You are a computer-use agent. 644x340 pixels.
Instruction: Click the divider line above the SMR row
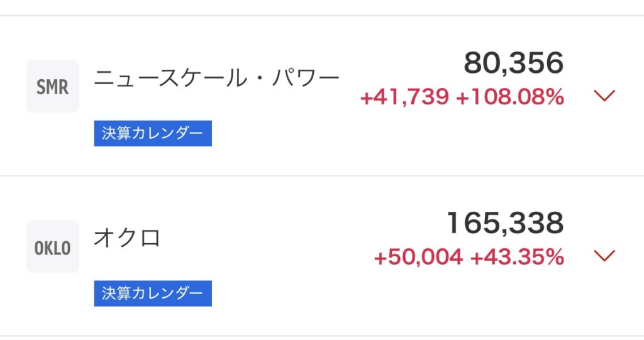322,16
